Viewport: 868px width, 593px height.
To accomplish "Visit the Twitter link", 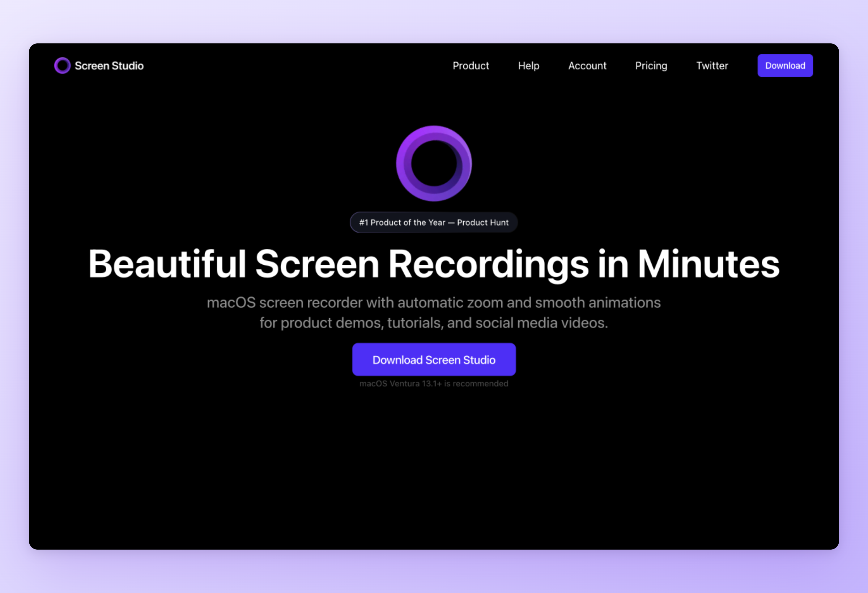I will pyautogui.click(x=712, y=66).
